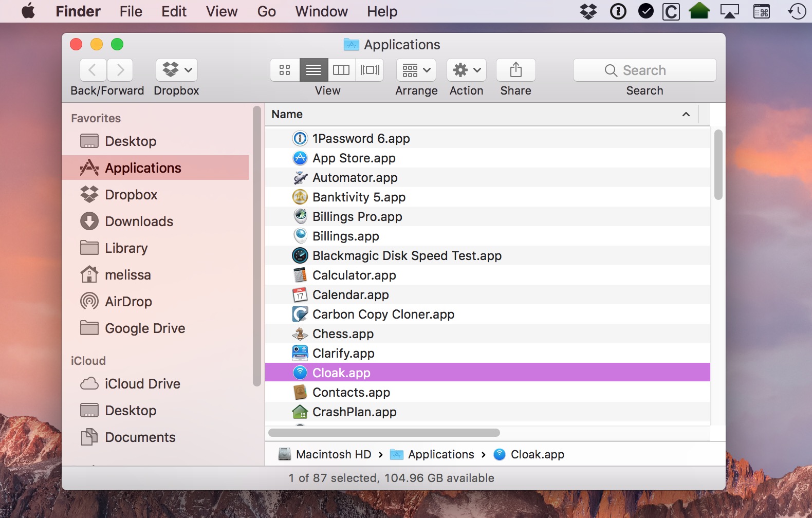This screenshot has width=812, height=518.
Task: Click Applications in the path bar
Action: tap(432, 454)
